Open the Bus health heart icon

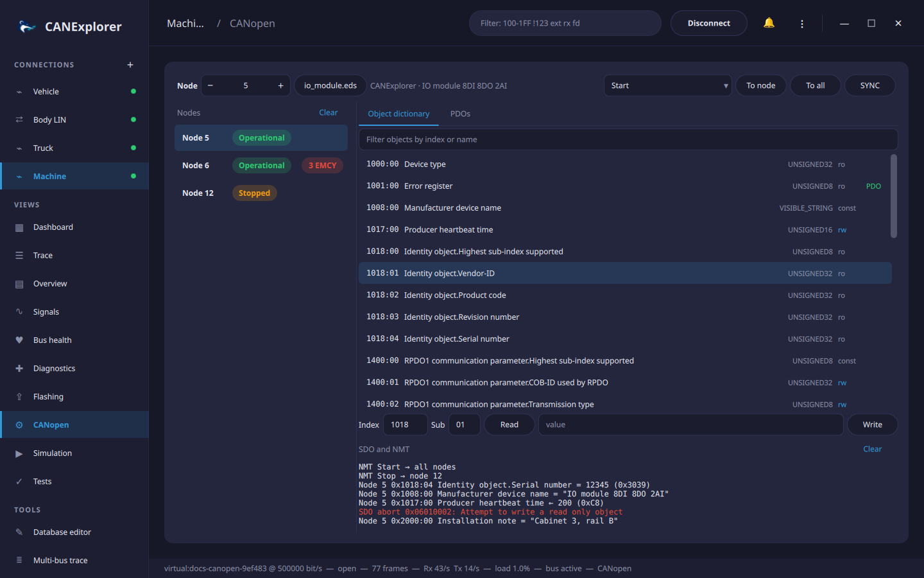19,340
